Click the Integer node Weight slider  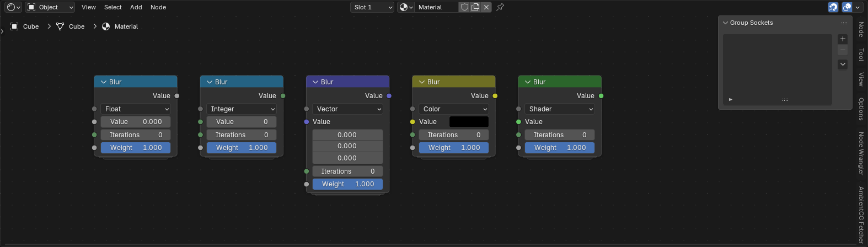242,148
